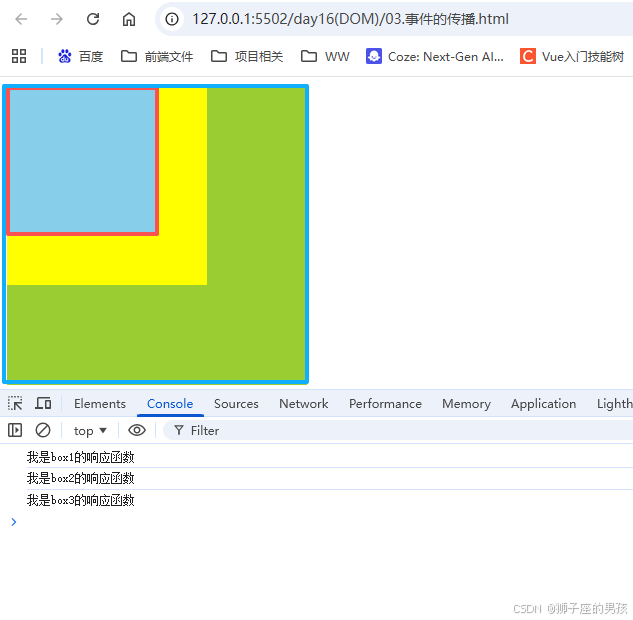The image size is (633, 620).
Task: View site information icon in address bar
Action: [x=172, y=19]
